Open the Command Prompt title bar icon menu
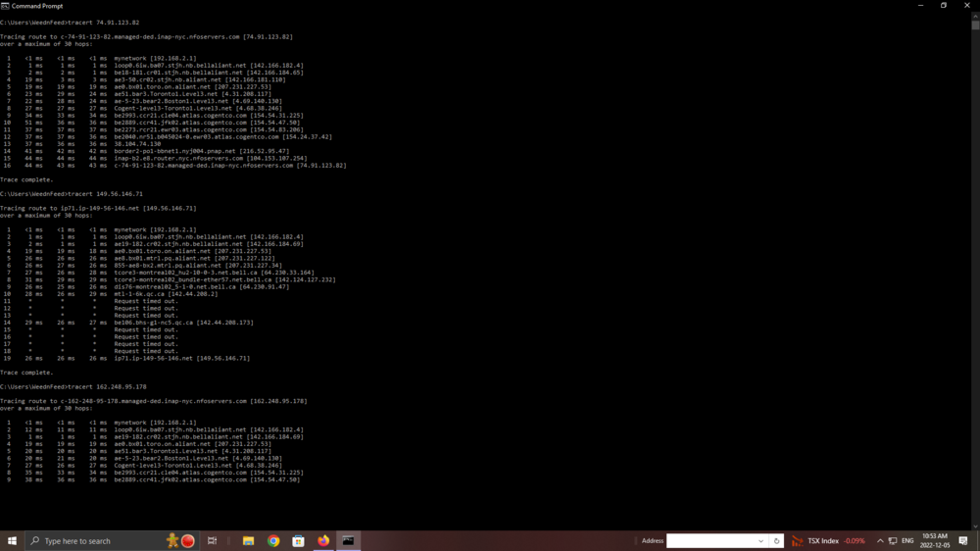Viewport: 980px width, 551px height. 6,6
